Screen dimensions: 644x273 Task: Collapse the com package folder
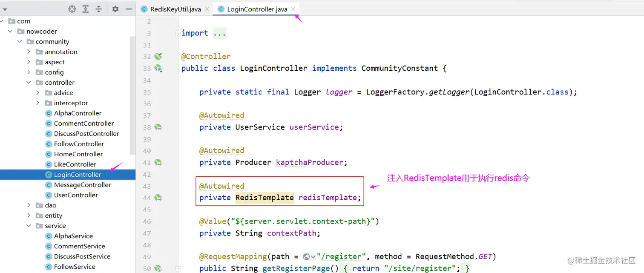pyautogui.click(x=2, y=21)
